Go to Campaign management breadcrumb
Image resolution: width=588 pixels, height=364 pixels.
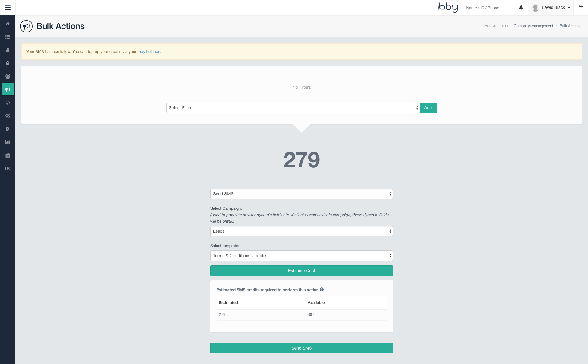tap(533, 26)
